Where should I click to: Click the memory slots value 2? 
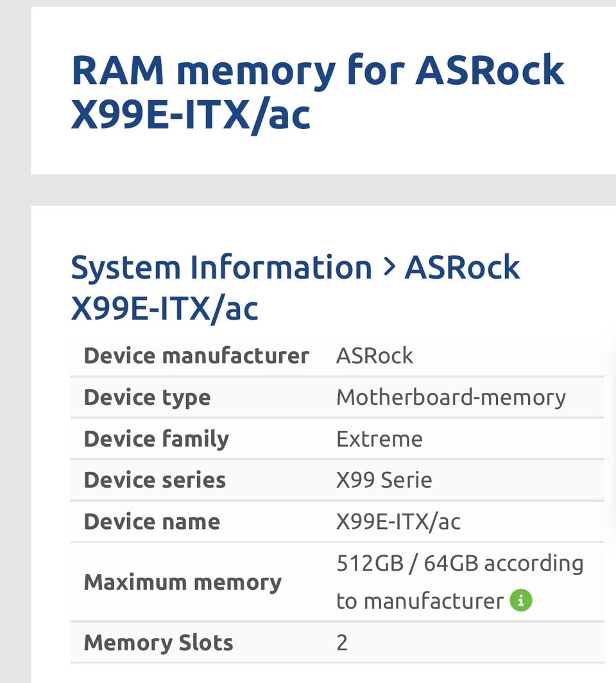(x=342, y=643)
